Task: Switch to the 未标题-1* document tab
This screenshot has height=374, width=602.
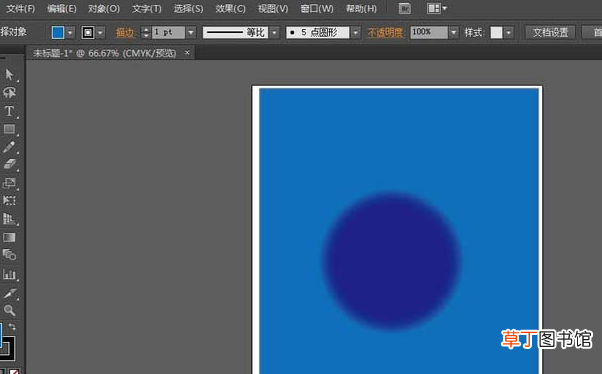Action: tap(104, 53)
